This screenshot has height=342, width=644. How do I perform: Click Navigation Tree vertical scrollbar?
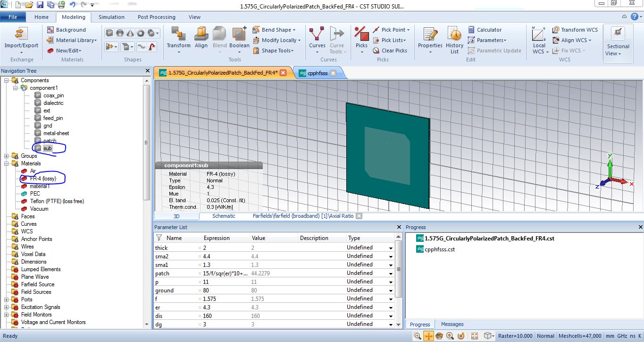[147, 142]
